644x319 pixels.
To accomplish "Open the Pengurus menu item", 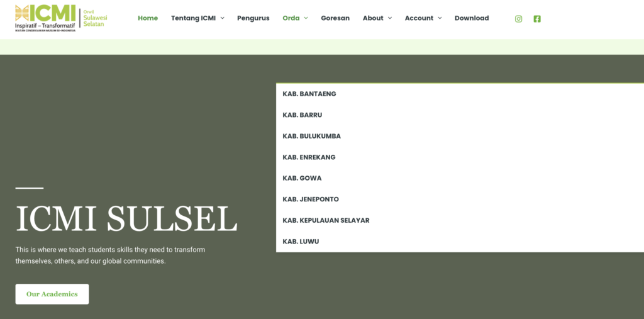I will [253, 18].
